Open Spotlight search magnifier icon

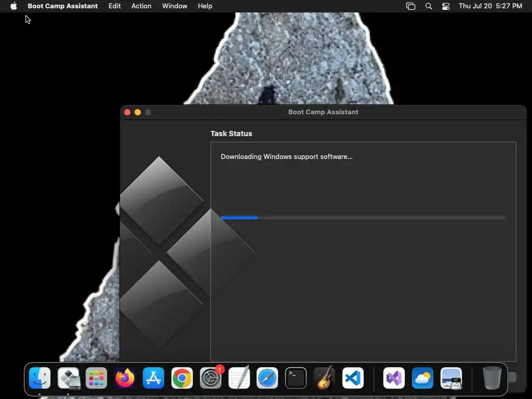coord(429,6)
